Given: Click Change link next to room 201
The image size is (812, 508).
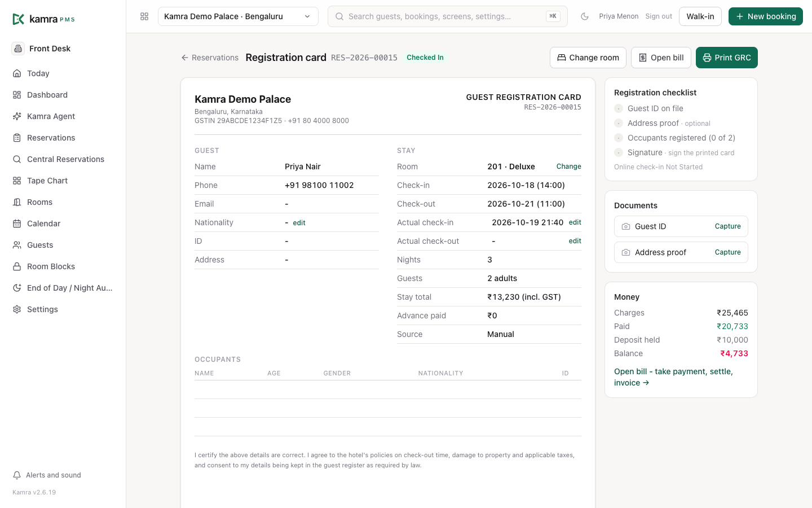Looking at the screenshot, I should click(x=569, y=167).
